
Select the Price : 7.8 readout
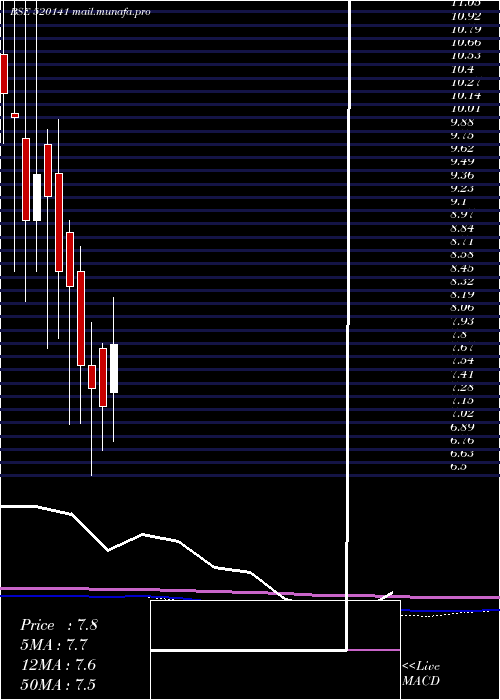pyautogui.click(x=58, y=625)
